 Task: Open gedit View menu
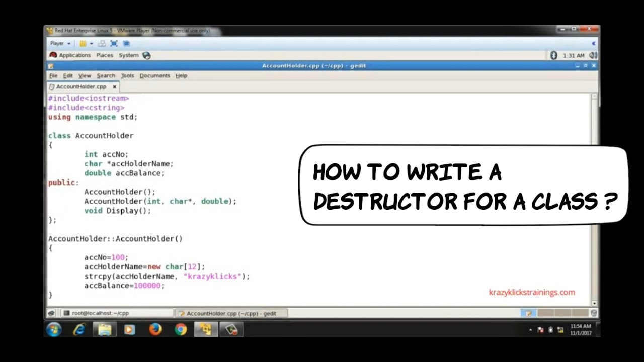pyautogui.click(x=85, y=75)
